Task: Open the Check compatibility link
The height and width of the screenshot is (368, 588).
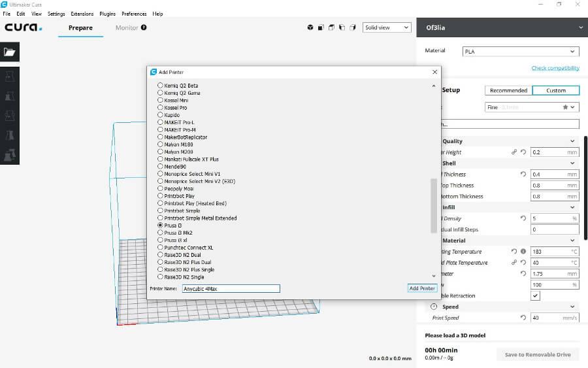Action: tap(555, 68)
